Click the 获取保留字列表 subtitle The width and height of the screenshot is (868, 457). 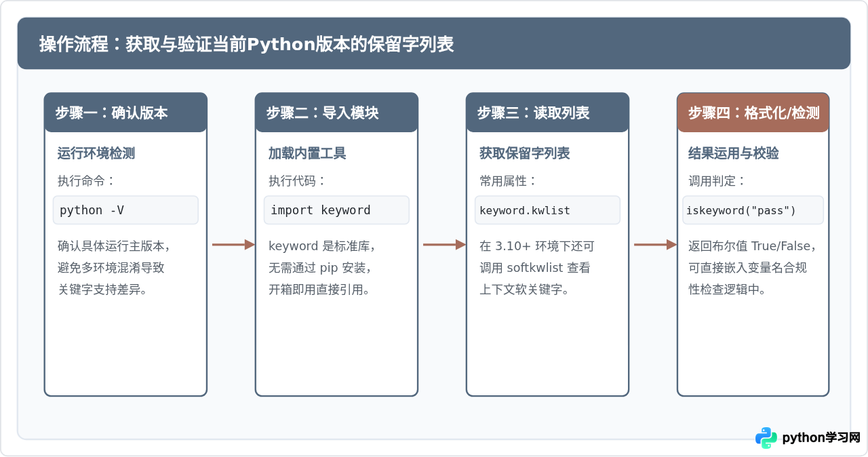pos(525,153)
